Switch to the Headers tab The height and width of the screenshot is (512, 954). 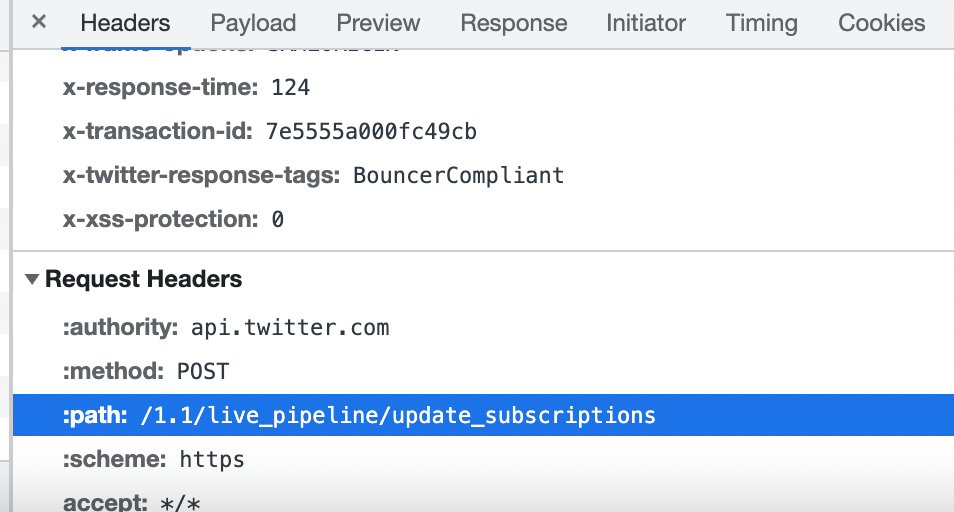(125, 23)
